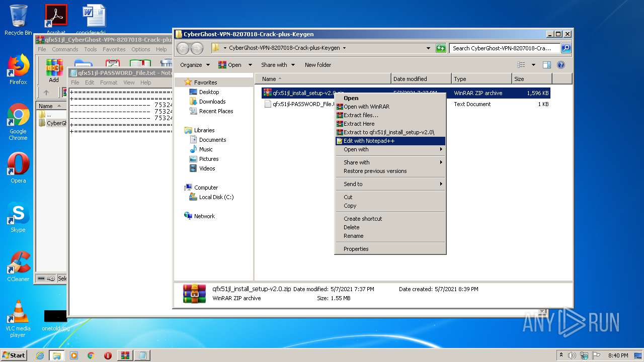Sort by the Size column header
The width and height of the screenshot is (644, 362).
[532, 79]
